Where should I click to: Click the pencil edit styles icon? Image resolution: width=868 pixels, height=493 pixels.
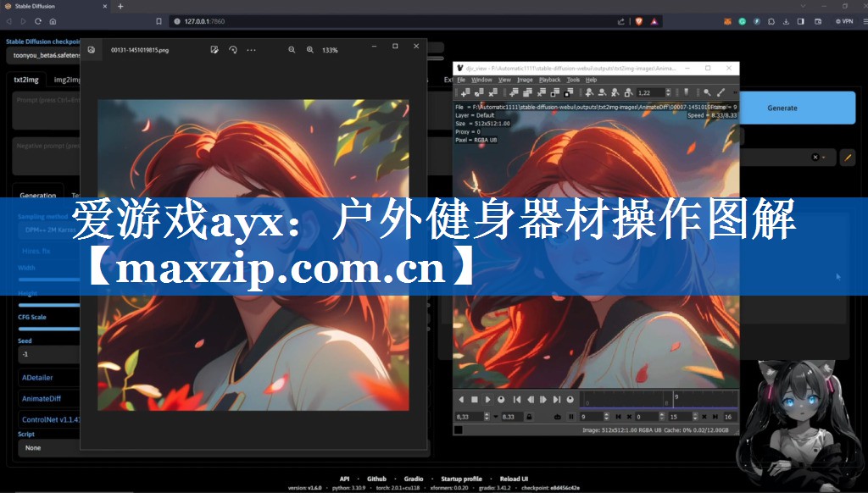(848, 158)
